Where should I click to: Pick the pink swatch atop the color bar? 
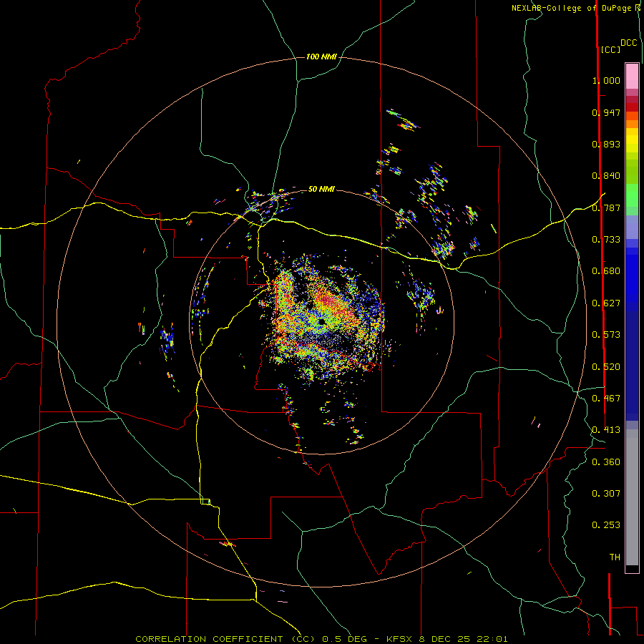point(632,76)
